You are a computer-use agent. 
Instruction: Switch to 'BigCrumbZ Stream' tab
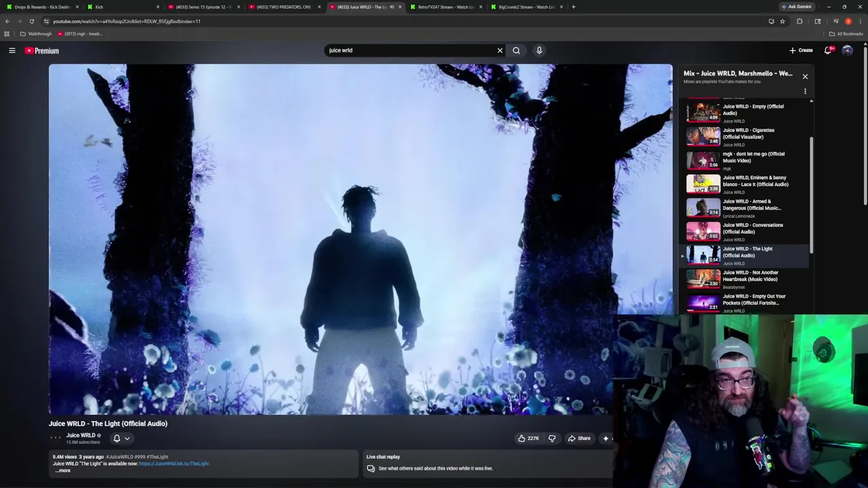pos(526,7)
